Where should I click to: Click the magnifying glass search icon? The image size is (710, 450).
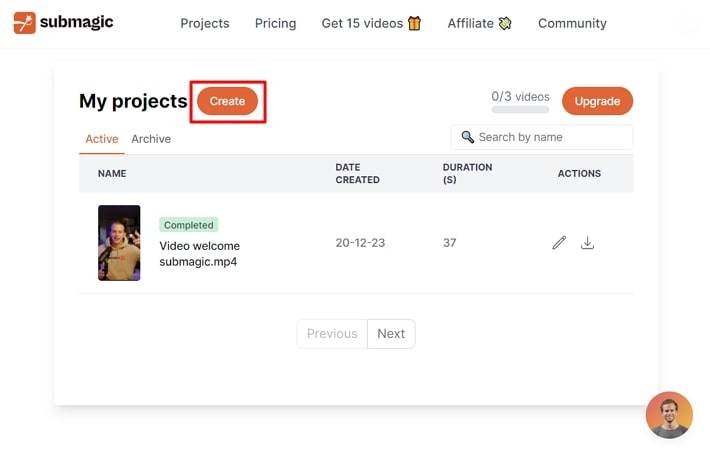coord(467,137)
